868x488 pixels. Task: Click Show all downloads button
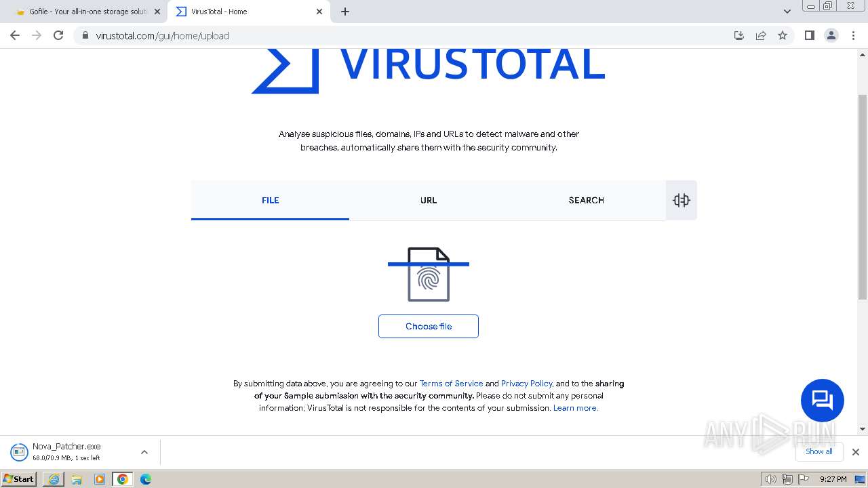[819, 451]
